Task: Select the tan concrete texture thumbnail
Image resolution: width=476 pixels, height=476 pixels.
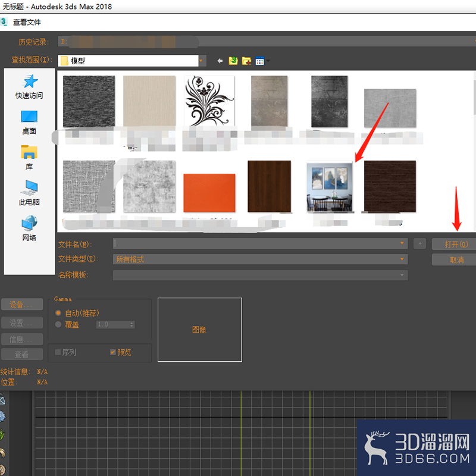Action: click(x=270, y=101)
